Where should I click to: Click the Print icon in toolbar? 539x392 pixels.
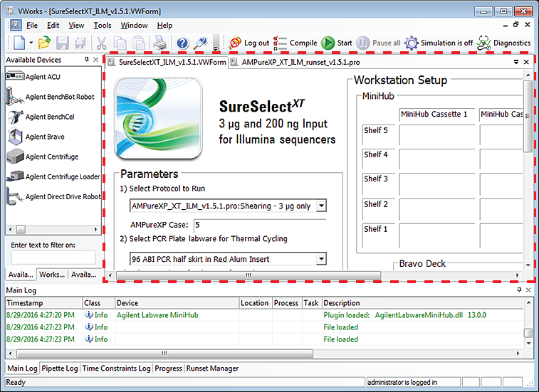click(x=161, y=43)
